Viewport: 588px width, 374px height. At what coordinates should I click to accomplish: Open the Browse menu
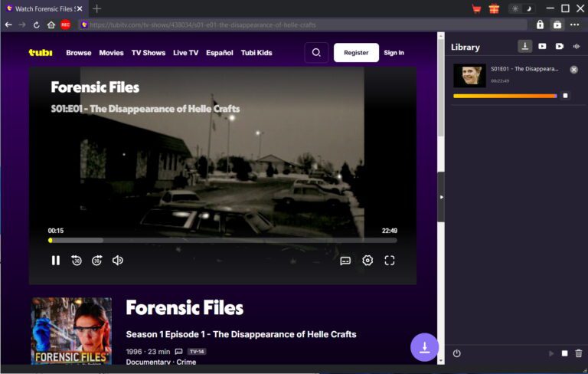tap(78, 53)
